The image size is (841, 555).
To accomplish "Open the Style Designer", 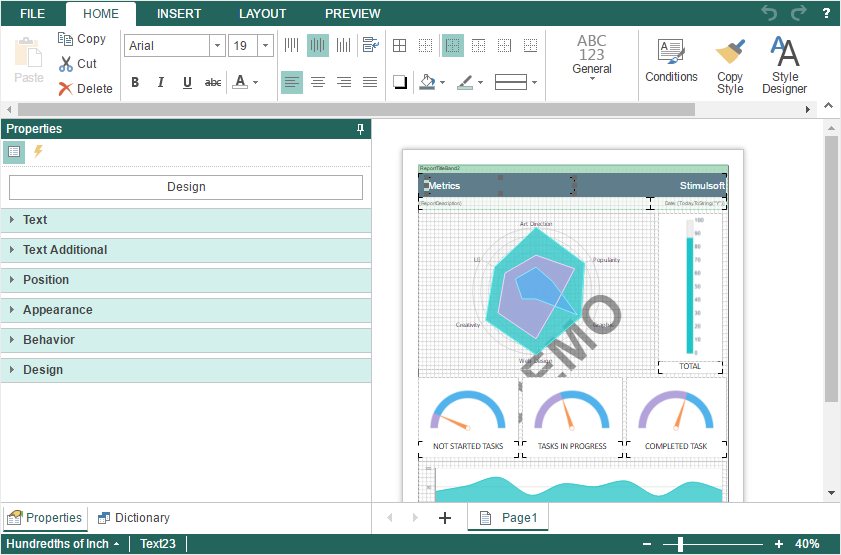I will click(785, 52).
